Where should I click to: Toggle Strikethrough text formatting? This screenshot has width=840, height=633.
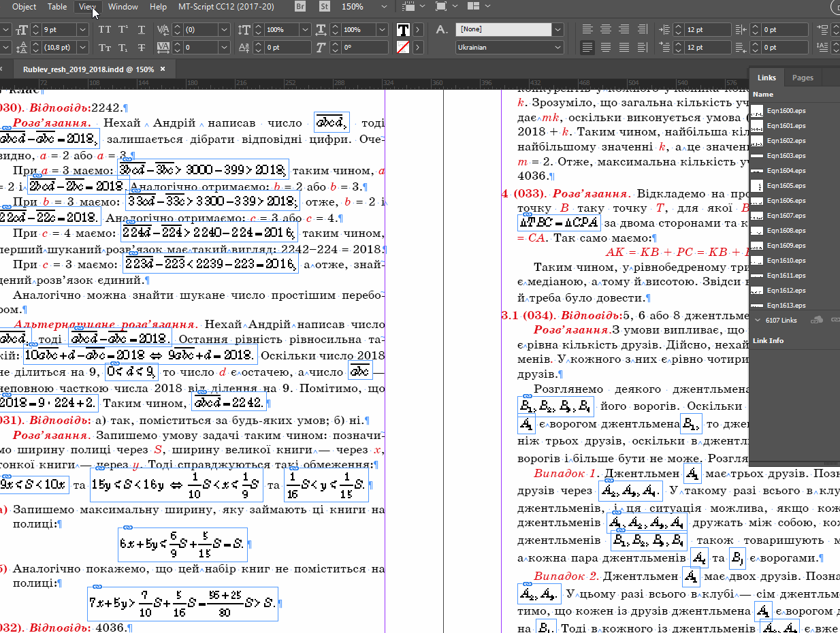[142, 48]
